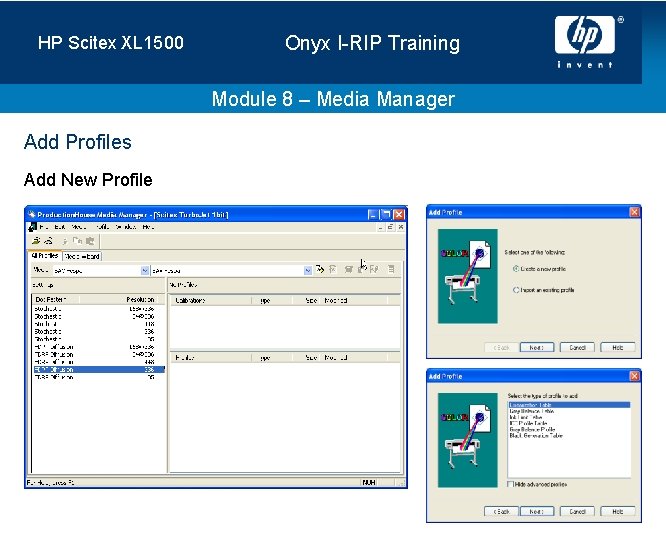This screenshot has height=539, width=666.
Task: Close the Add Profile dialog containing the profile type list
Action: pos(634,376)
